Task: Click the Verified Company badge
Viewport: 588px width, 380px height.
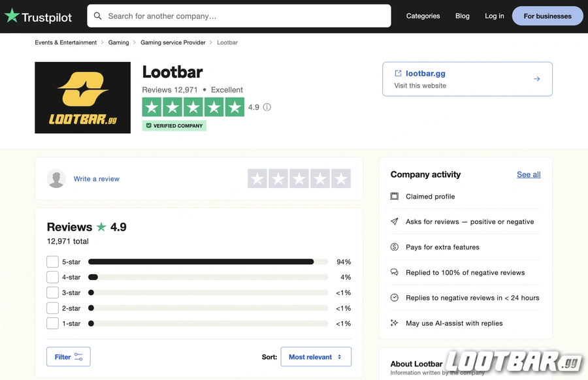Action: click(174, 125)
